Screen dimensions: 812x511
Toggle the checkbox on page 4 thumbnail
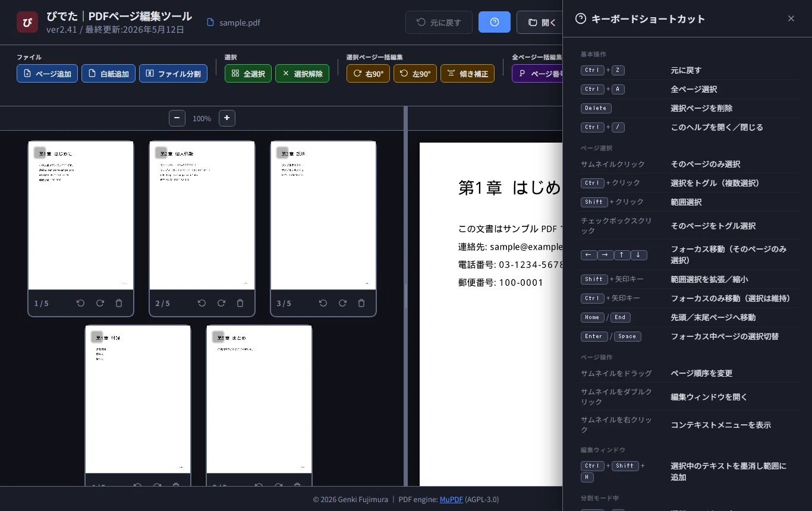(97, 337)
